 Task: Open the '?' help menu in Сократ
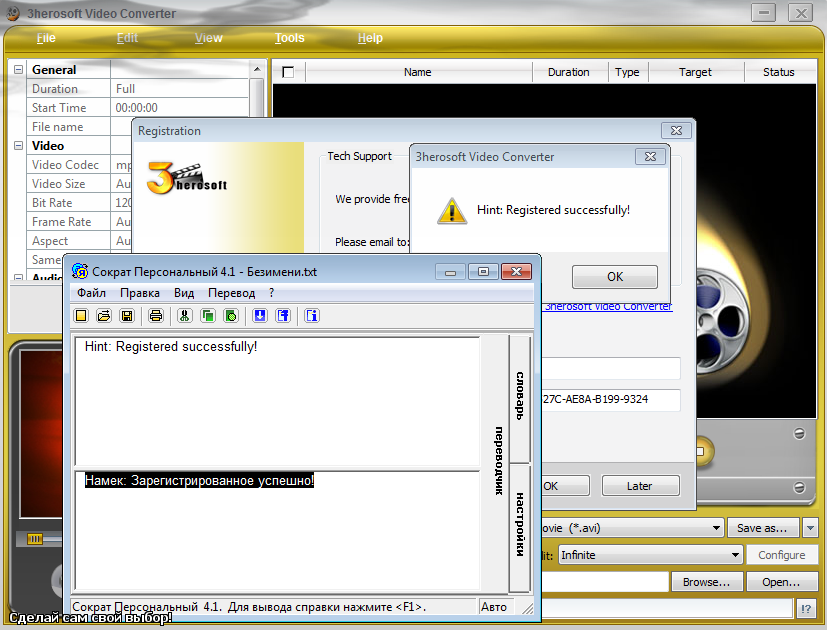click(272, 293)
